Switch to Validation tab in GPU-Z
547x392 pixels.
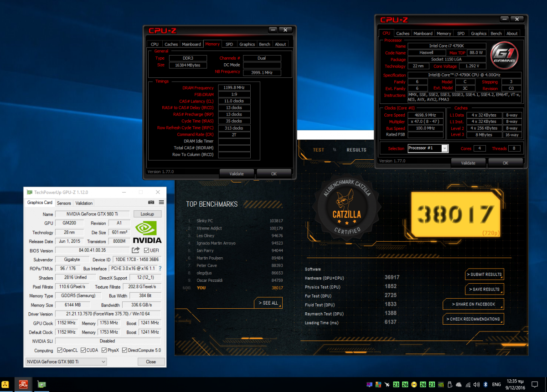pyautogui.click(x=84, y=203)
